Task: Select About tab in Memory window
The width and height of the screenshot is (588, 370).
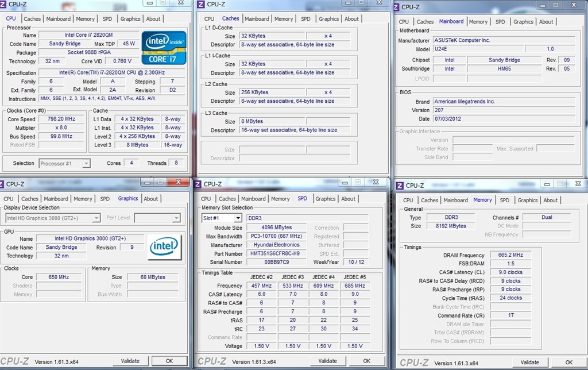Action: point(551,201)
